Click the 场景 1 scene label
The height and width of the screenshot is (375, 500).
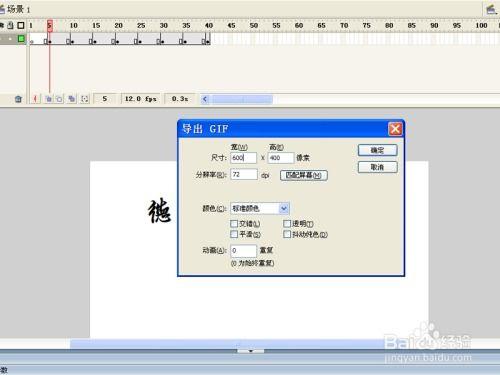pyautogui.click(x=19, y=9)
